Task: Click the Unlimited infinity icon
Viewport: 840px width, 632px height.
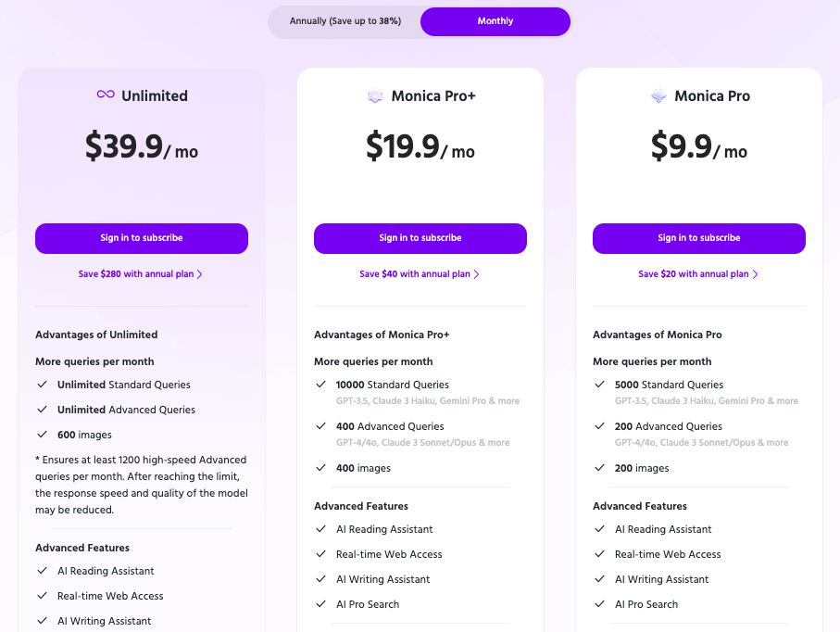Action: [106, 95]
